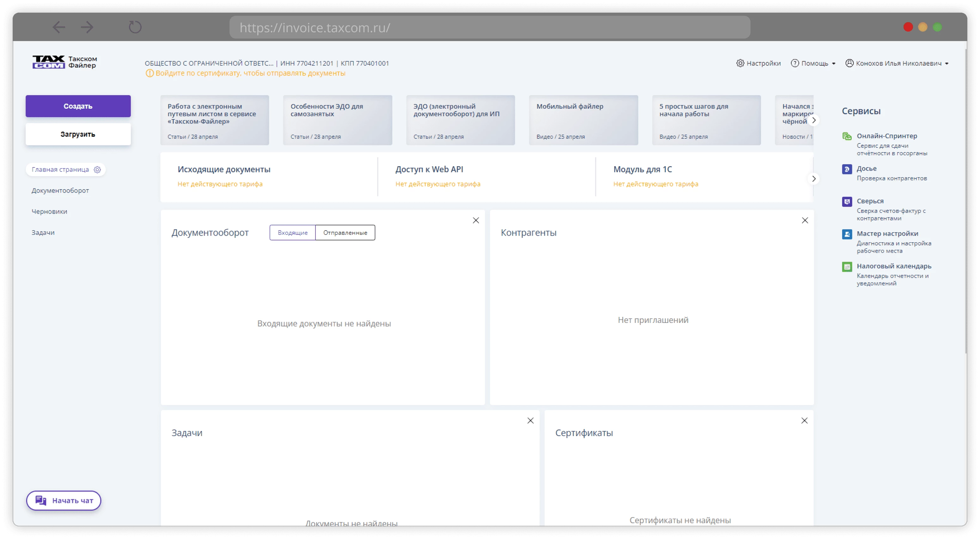The image size is (980, 539).
Task: Click the Начать чат button
Action: click(x=64, y=500)
